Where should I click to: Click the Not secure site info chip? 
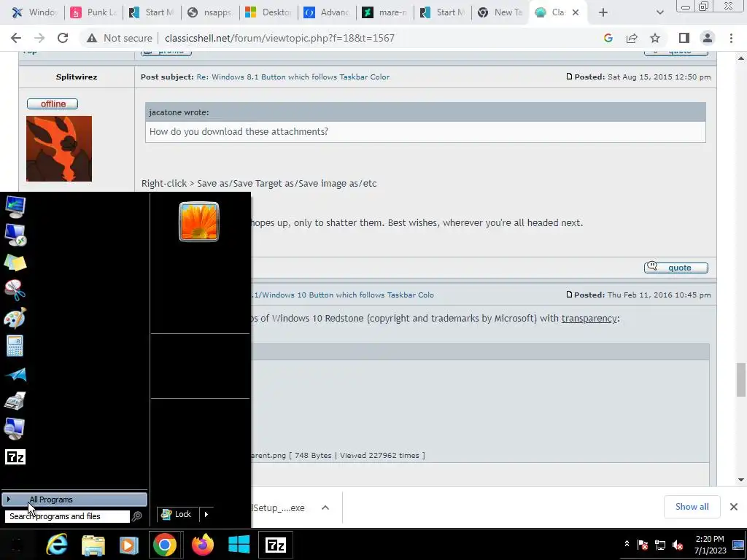119,38
